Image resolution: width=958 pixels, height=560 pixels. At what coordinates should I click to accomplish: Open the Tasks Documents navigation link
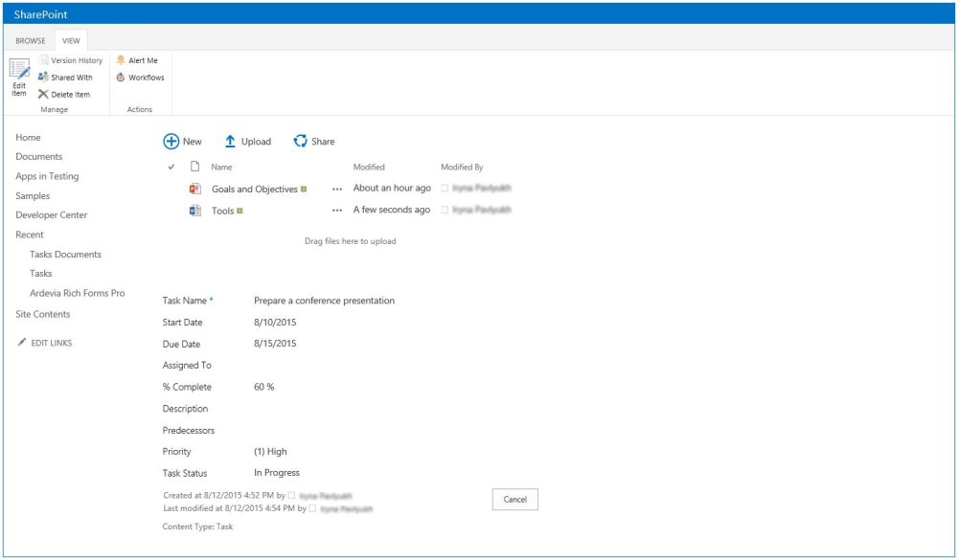tap(65, 254)
